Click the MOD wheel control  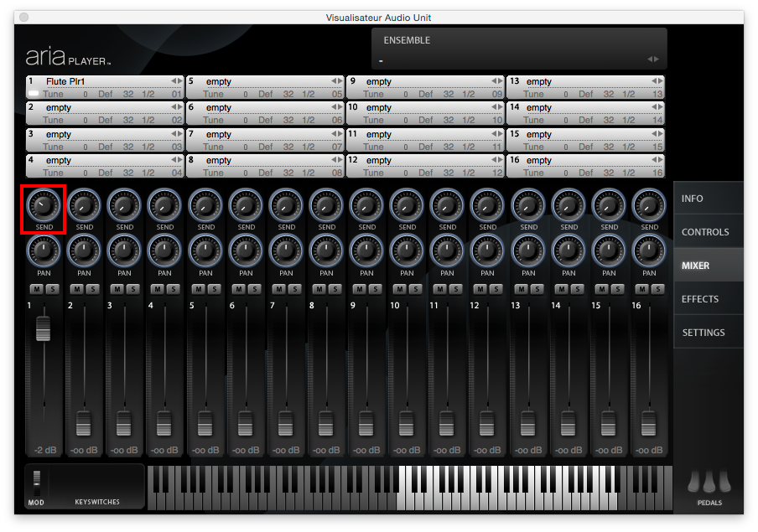pyautogui.click(x=36, y=482)
